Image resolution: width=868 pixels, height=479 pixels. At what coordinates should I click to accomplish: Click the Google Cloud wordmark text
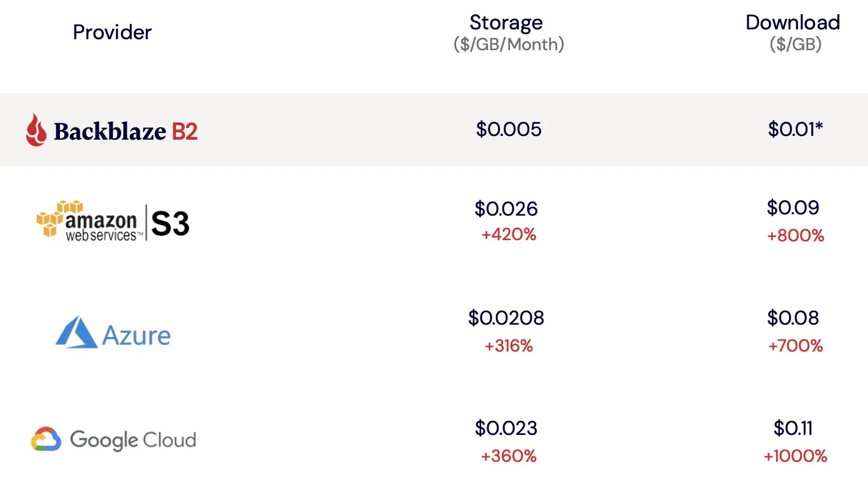133,440
